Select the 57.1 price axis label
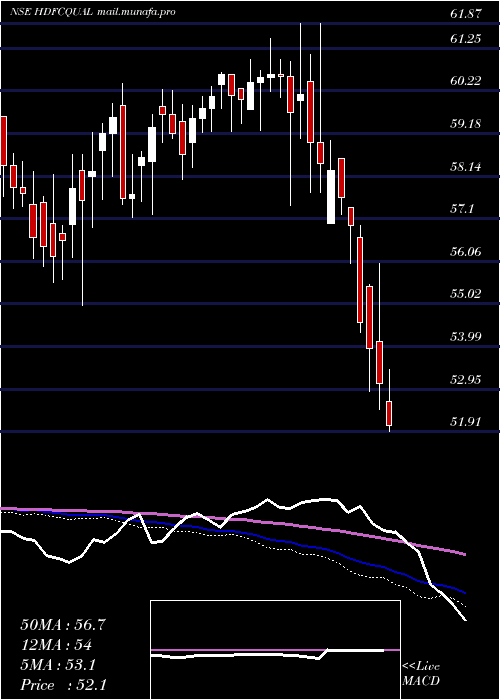The image size is (500, 700). tap(462, 209)
